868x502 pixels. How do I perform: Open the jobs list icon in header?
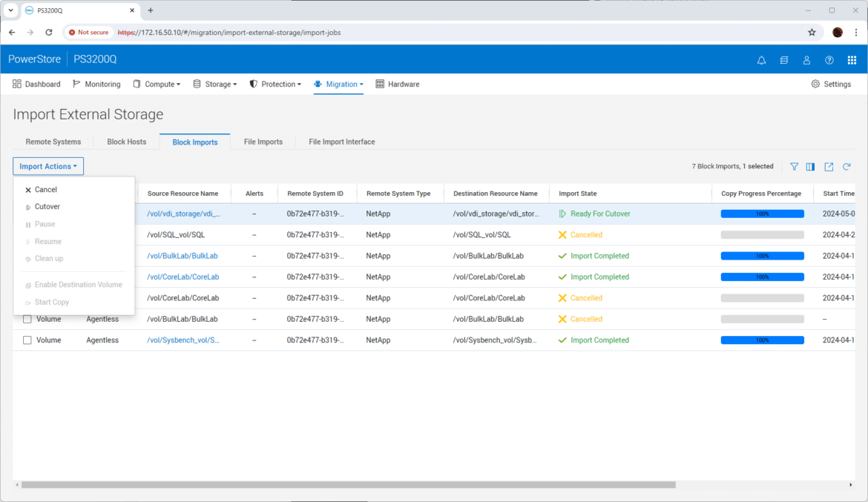coord(784,60)
